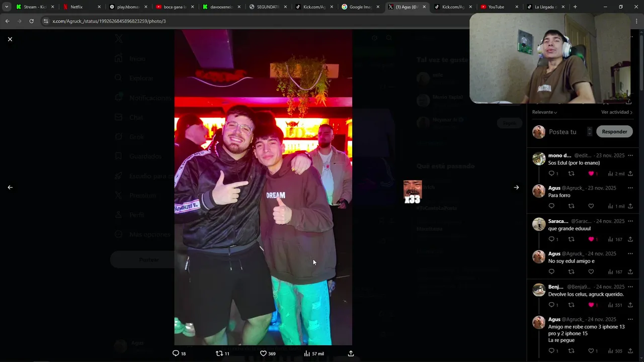Like the 'Para forro' reply
Image resolution: width=644 pixels, height=362 pixels.
point(591,206)
